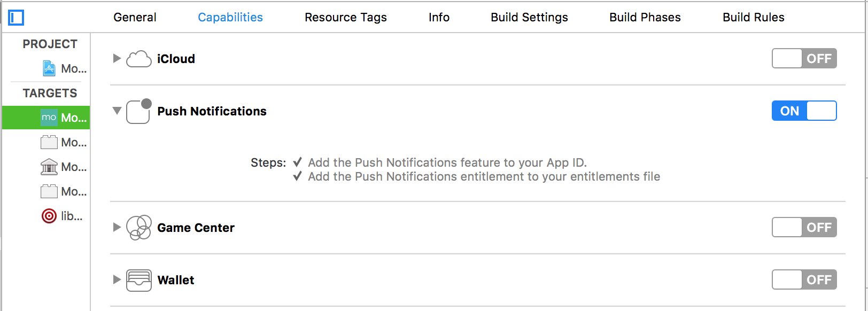
Task: Switch to the Build Settings tab
Action: click(529, 17)
